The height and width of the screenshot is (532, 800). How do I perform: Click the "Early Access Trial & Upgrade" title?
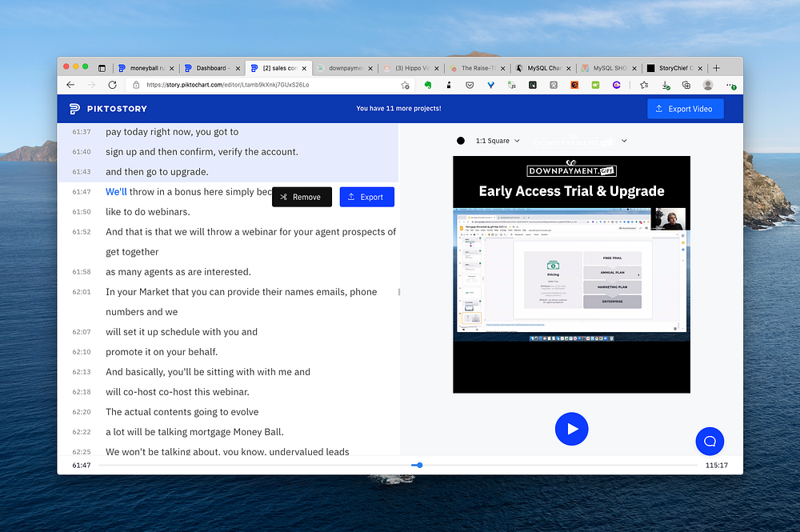pyautogui.click(x=571, y=191)
